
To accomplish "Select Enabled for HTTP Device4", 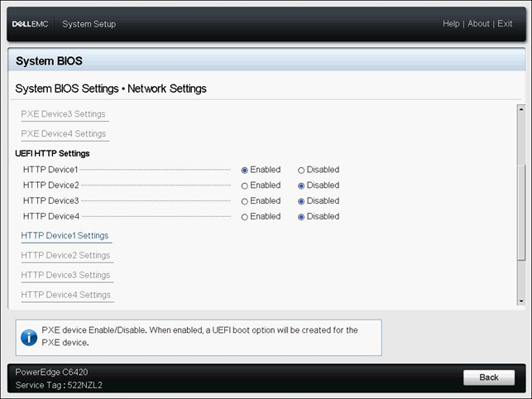I will [245, 217].
